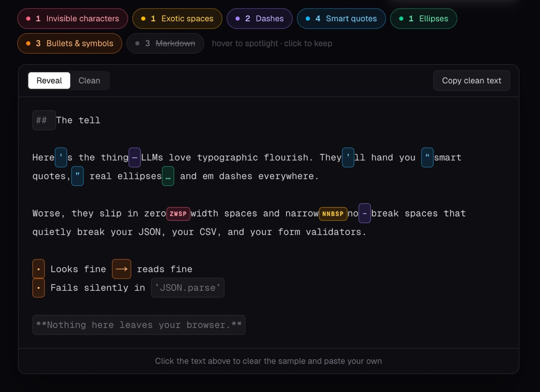Toggle the Ellipses filter chip
The image size is (540, 392).
pyautogui.click(x=424, y=19)
